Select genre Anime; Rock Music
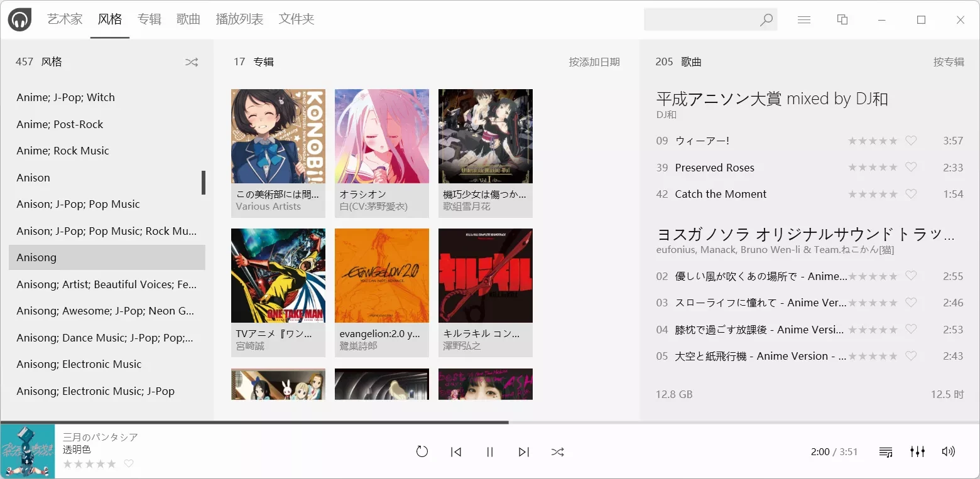 pos(107,151)
